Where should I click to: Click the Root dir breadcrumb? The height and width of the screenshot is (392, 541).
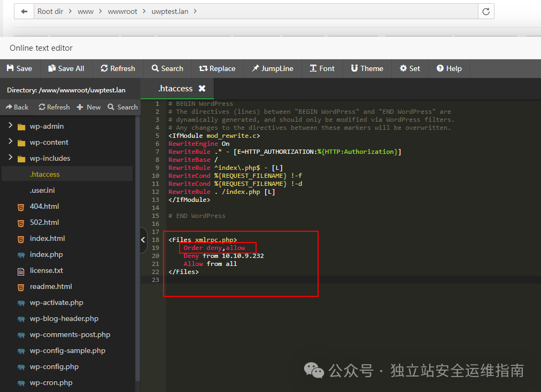click(x=50, y=11)
